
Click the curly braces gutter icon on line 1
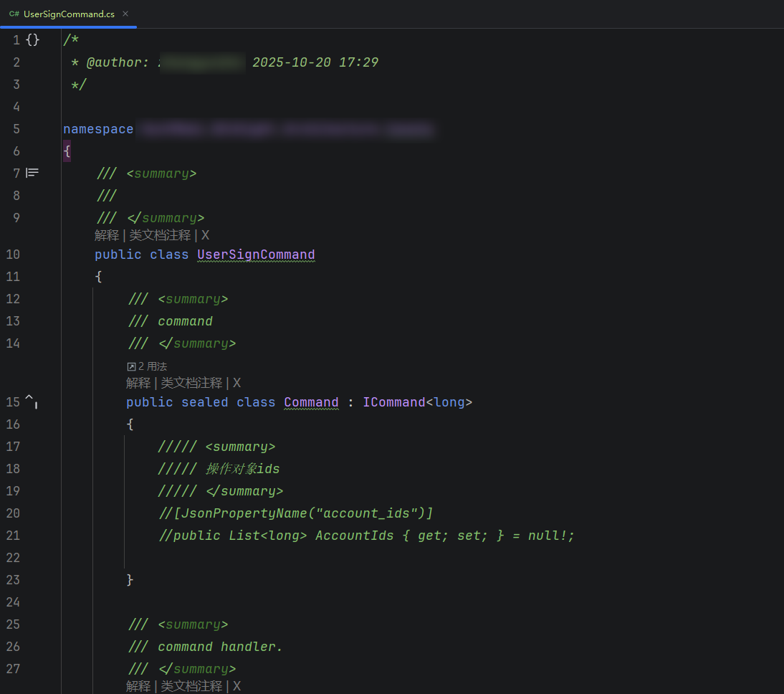(x=32, y=40)
